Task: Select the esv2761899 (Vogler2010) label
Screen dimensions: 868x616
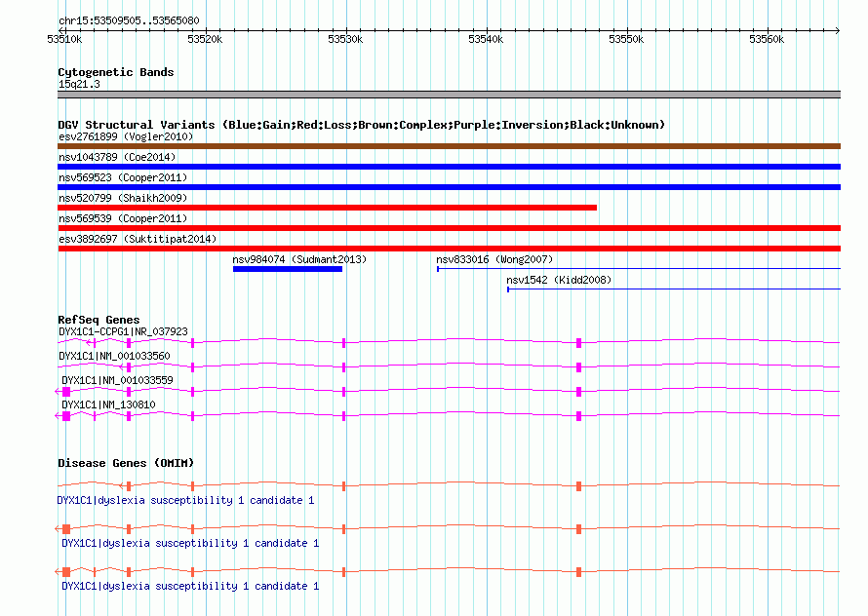Action: tap(126, 136)
